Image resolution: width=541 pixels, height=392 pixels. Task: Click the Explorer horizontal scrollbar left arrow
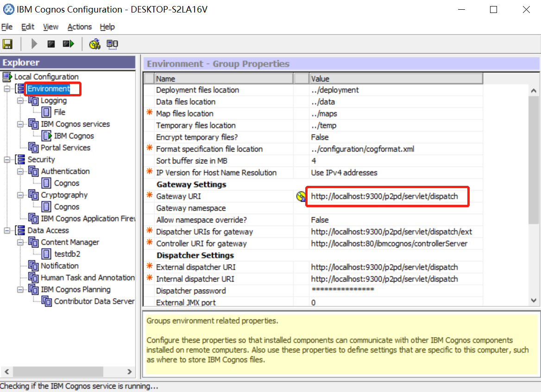[x=6, y=372]
